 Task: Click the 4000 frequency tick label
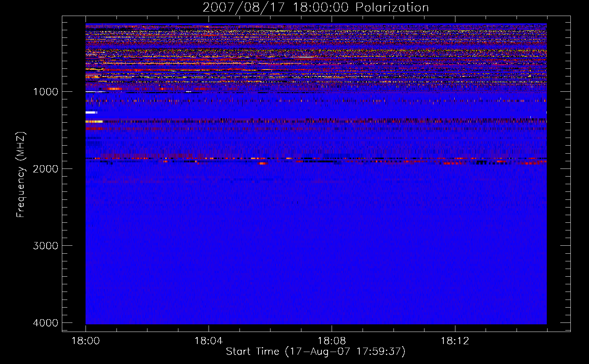point(46,323)
